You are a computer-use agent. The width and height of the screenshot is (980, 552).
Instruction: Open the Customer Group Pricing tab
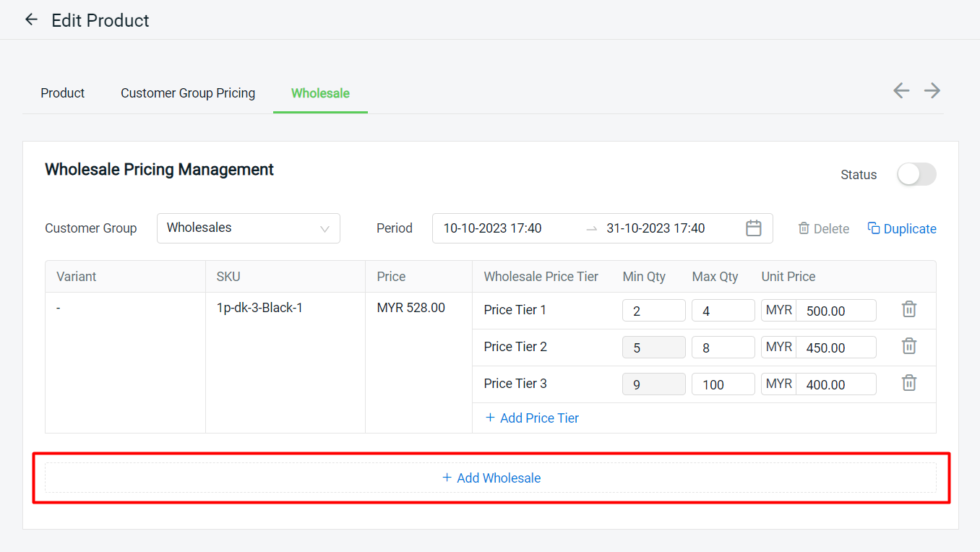pos(188,93)
